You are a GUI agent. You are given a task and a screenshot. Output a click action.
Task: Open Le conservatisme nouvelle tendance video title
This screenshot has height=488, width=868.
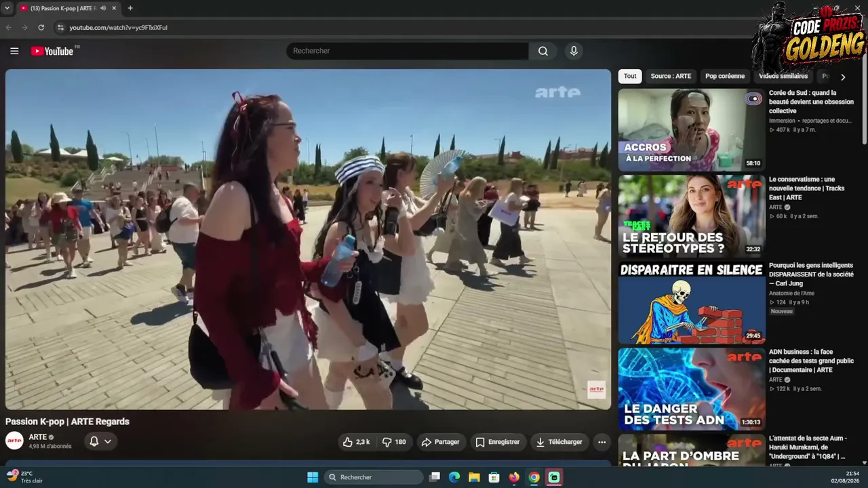(807, 188)
